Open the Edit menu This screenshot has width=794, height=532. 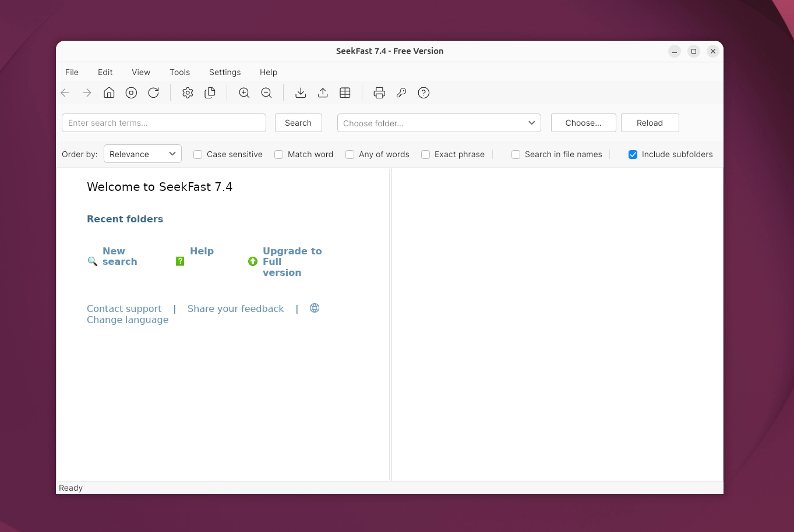tap(105, 72)
